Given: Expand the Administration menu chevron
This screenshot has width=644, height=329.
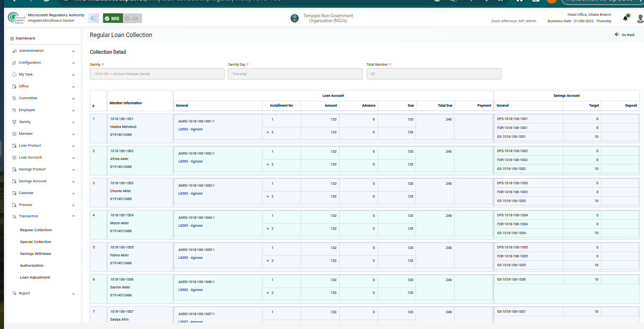Looking at the screenshot, I should point(74,51).
